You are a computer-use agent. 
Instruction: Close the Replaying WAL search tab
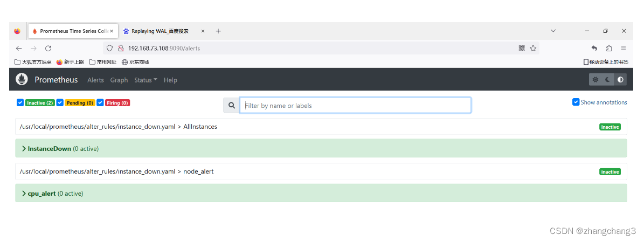click(203, 31)
